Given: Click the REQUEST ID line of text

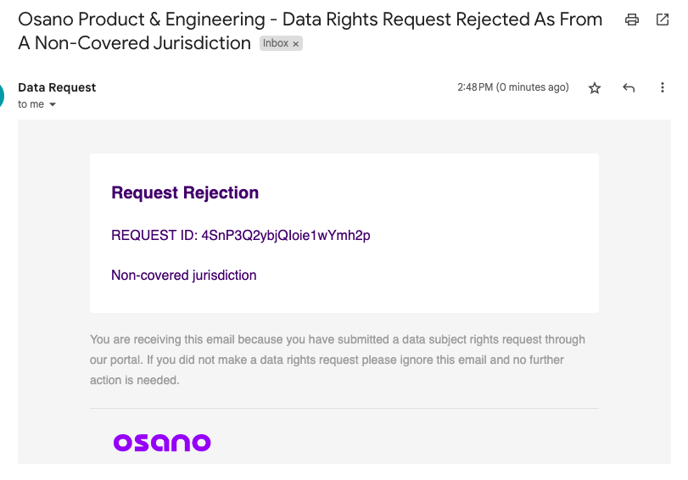Looking at the screenshot, I should click(x=240, y=235).
